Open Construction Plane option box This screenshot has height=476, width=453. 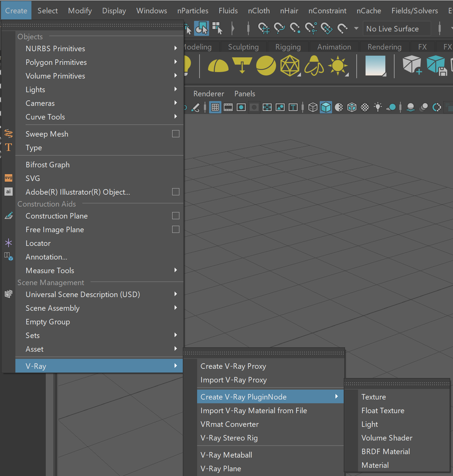tap(176, 216)
